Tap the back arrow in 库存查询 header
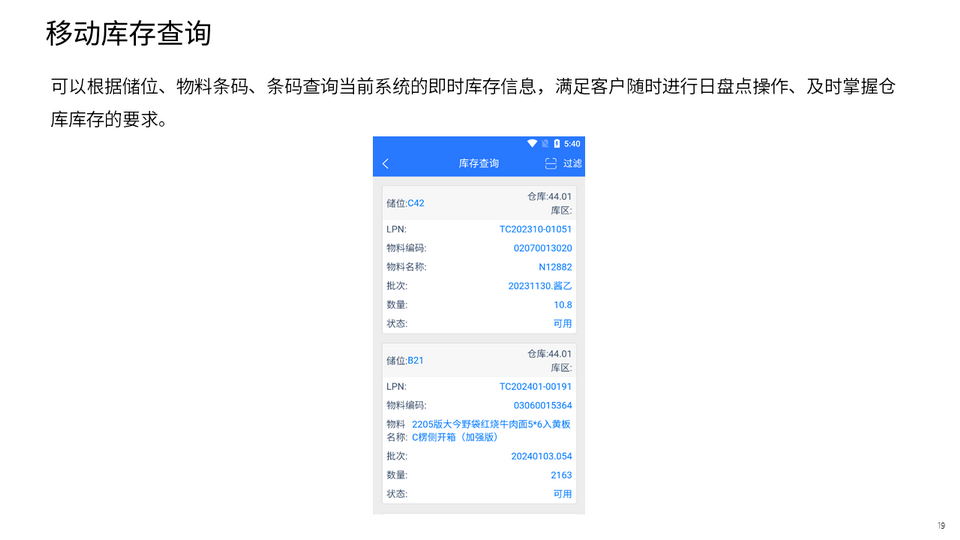 pyautogui.click(x=386, y=163)
